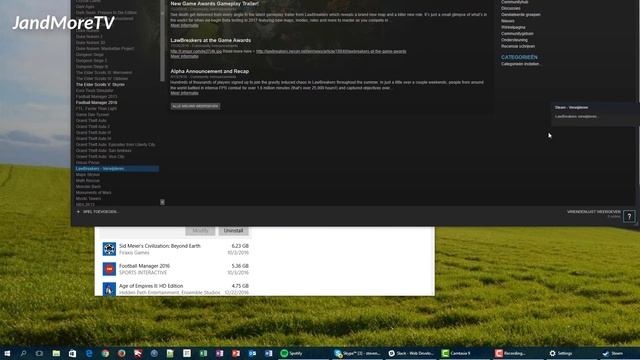
Task: Launch Firefox from taskbar
Action: [122, 353]
